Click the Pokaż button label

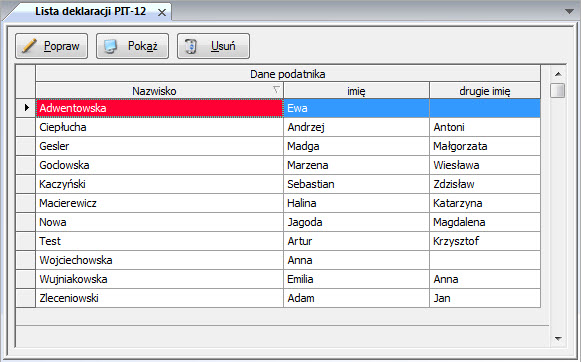coord(143,46)
